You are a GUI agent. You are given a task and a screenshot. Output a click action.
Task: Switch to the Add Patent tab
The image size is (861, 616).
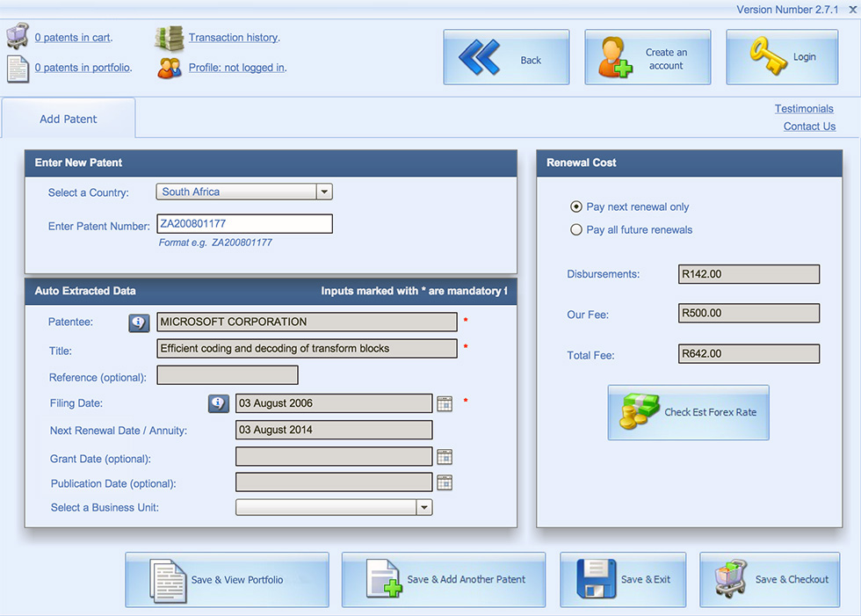69,119
